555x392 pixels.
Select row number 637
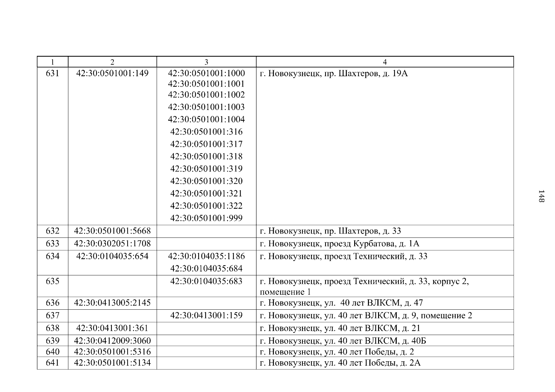(53, 316)
